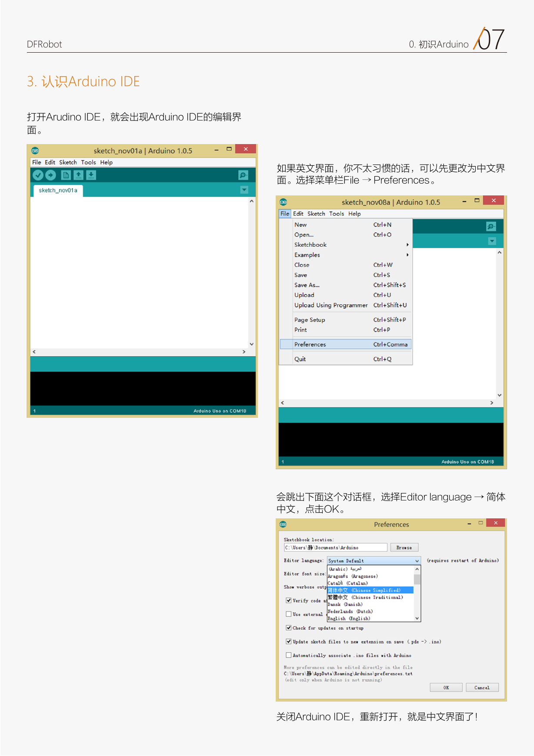Viewport: 534px width, 756px height.
Task: Click the Upload arrow button in sketch_nov01a toolbar
Action: point(51,175)
